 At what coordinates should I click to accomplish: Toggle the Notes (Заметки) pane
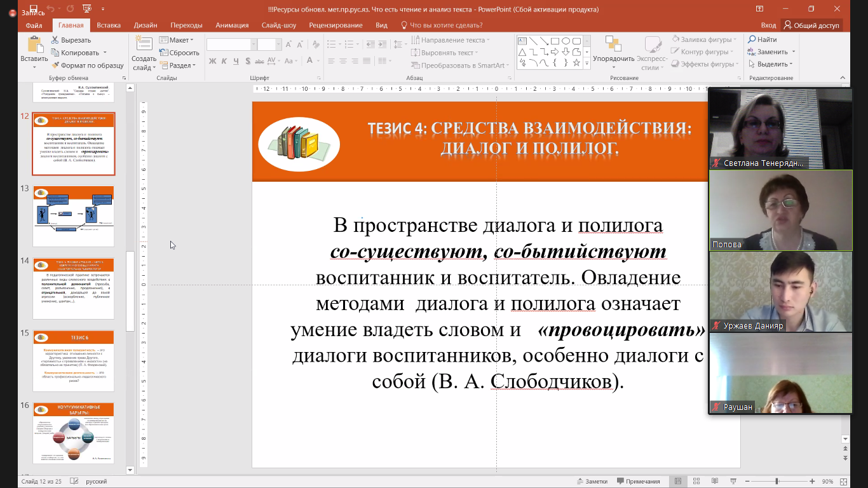(x=591, y=482)
